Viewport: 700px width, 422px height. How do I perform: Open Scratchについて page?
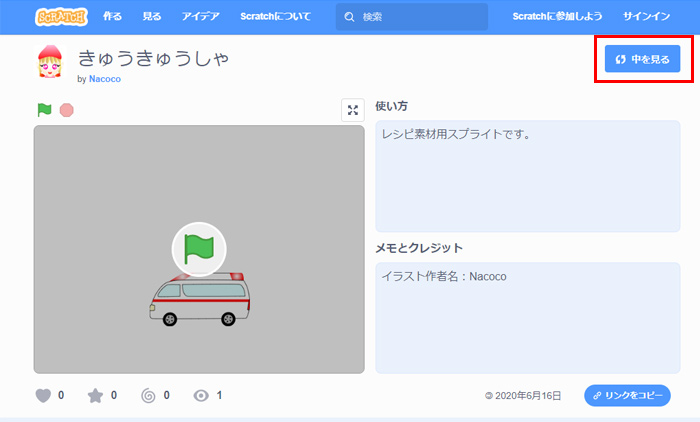[x=275, y=17]
